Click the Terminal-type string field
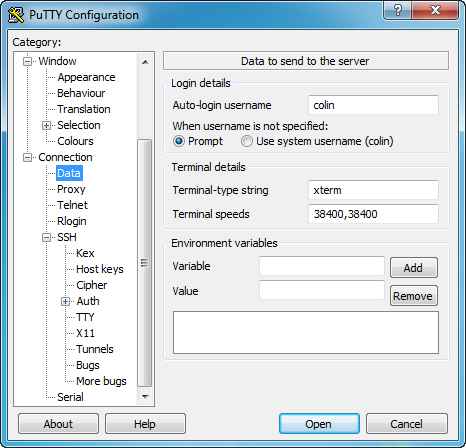The height and width of the screenshot is (448, 466). coord(373,190)
